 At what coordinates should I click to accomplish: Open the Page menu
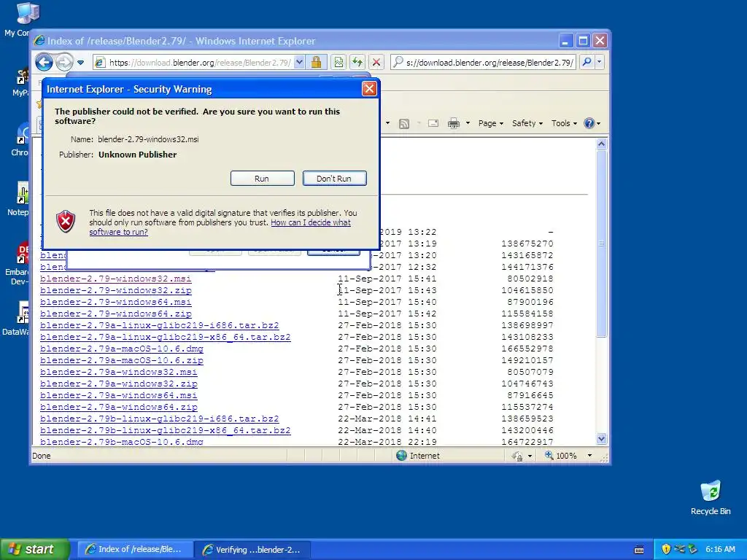click(491, 123)
